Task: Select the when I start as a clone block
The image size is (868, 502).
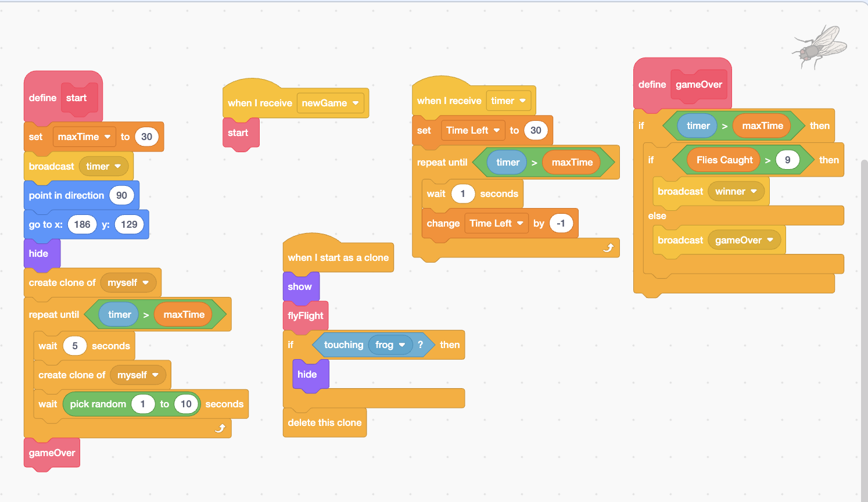Action: 338,254
